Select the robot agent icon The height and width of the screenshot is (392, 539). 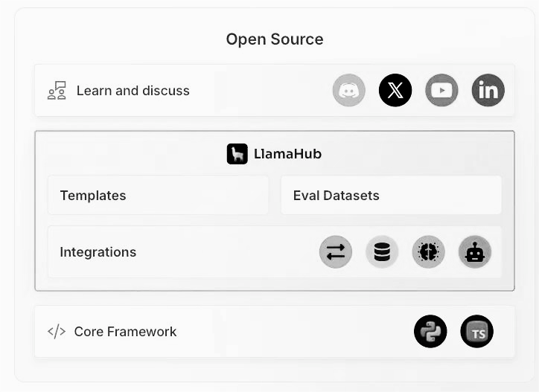tap(475, 252)
